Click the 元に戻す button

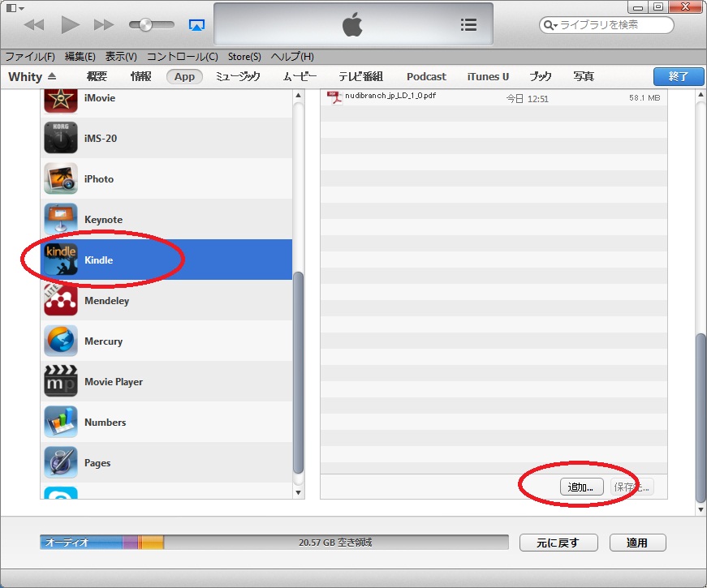(x=558, y=543)
